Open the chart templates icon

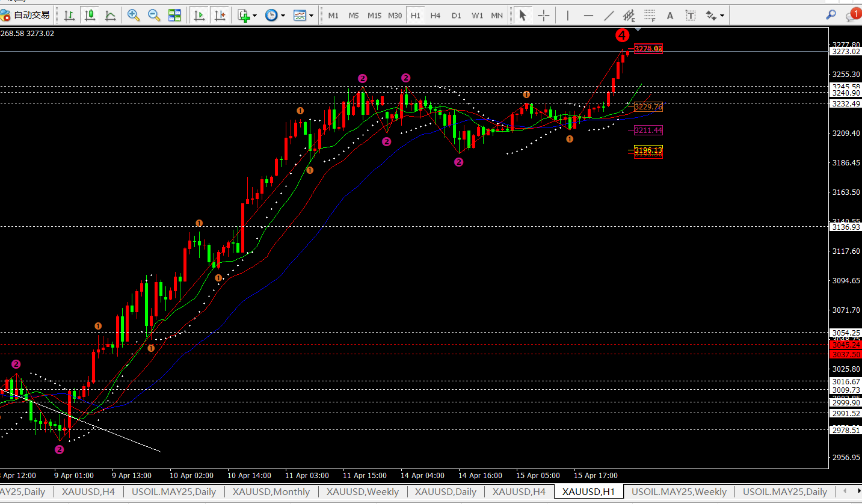tap(300, 15)
